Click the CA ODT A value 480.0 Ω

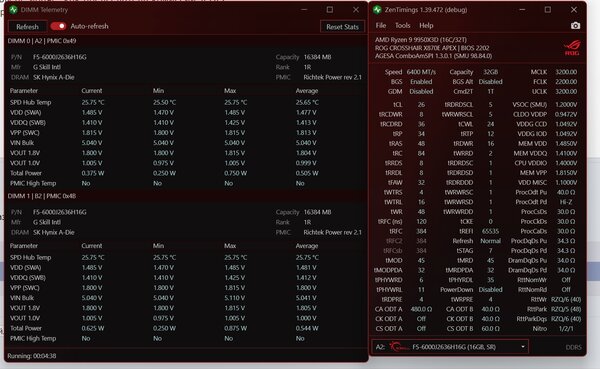421,309
